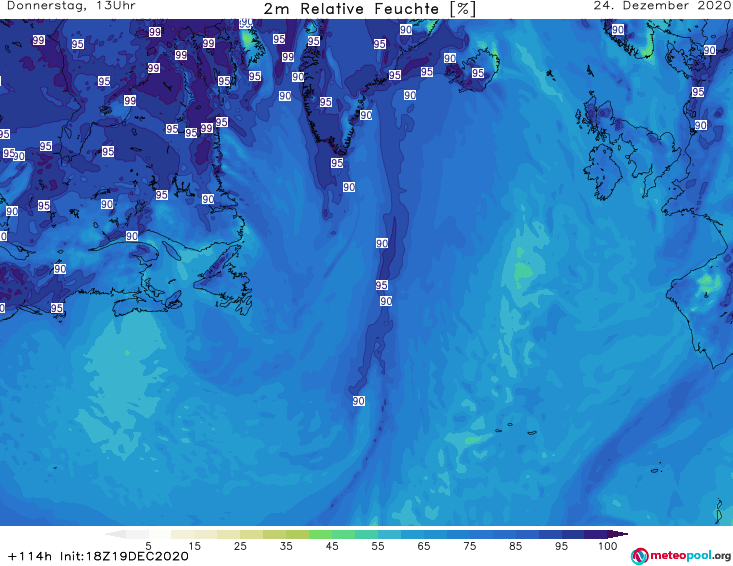The image size is (733, 566).
Task: Click the '75' value on the color scale
Action: [470, 546]
